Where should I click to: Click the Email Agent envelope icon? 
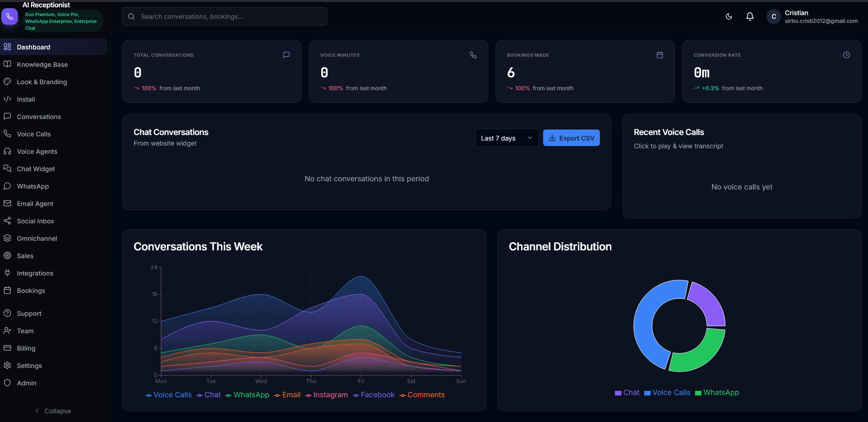pyautogui.click(x=7, y=203)
